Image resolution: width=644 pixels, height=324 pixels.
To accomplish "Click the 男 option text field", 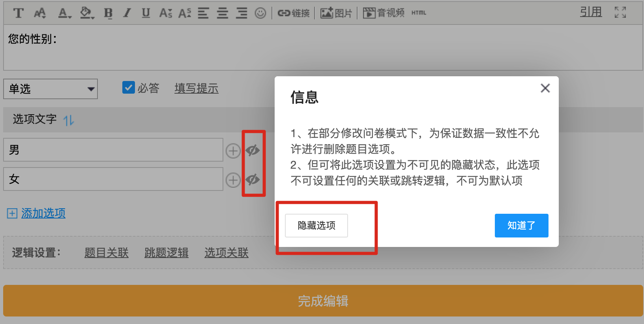I will pos(113,150).
